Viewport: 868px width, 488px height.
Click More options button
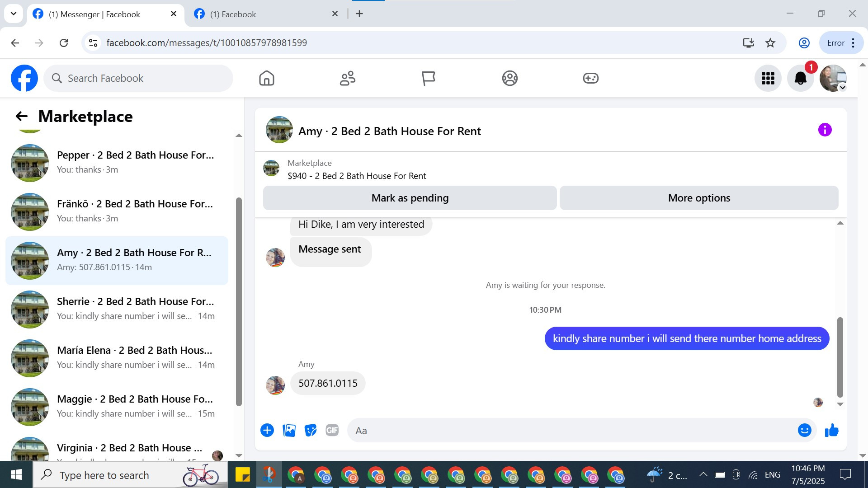[698, 198]
